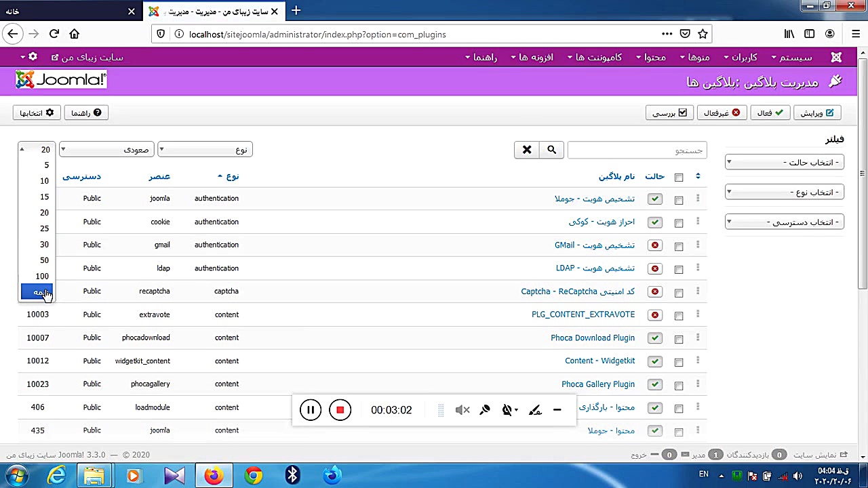Open the انتخاب دسترسی access filter dropdown
Screen dimensions: 868x488
[x=785, y=222]
